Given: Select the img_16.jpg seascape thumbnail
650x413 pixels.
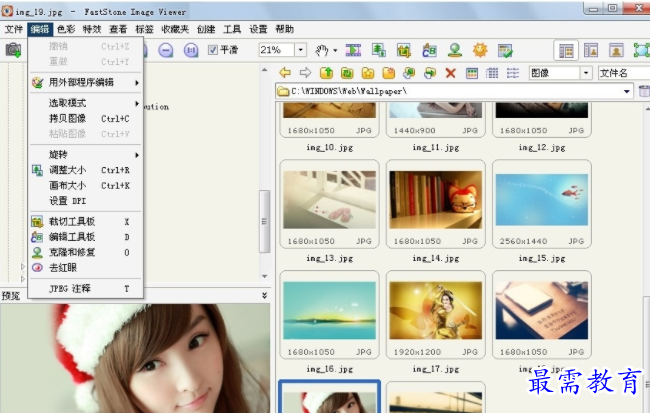Looking at the screenshot, I should 330,315.
